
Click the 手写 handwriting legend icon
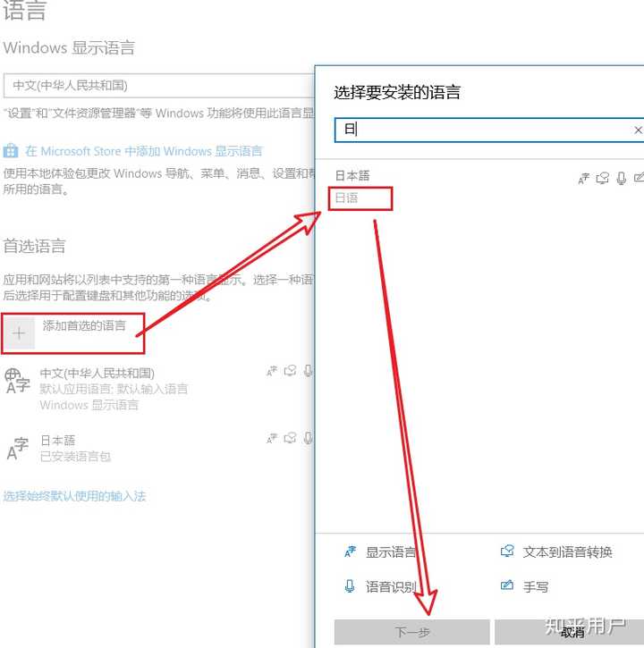(x=507, y=585)
